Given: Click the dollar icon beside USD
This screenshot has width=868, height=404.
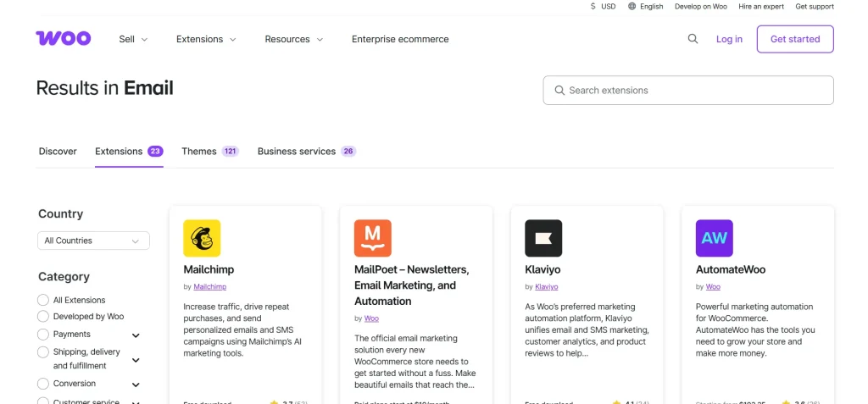Looking at the screenshot, I should (593, 7).
